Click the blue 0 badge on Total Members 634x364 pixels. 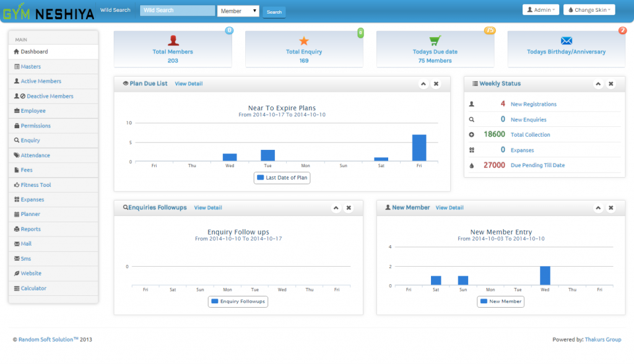point(229,30)
